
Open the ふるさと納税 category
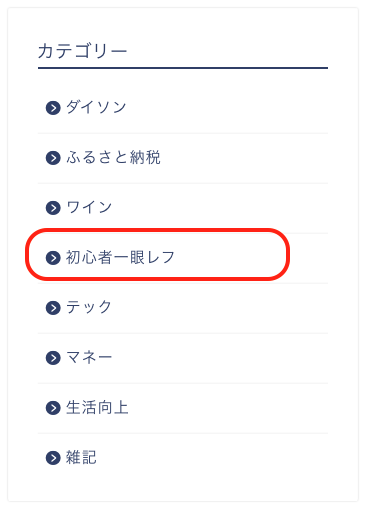click(113, 157)
